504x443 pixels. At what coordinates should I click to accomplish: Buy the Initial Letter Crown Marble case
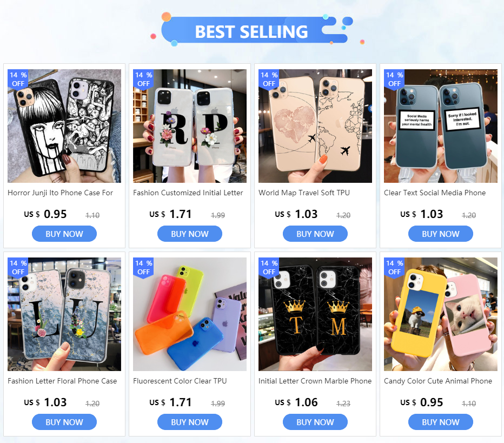315,422
